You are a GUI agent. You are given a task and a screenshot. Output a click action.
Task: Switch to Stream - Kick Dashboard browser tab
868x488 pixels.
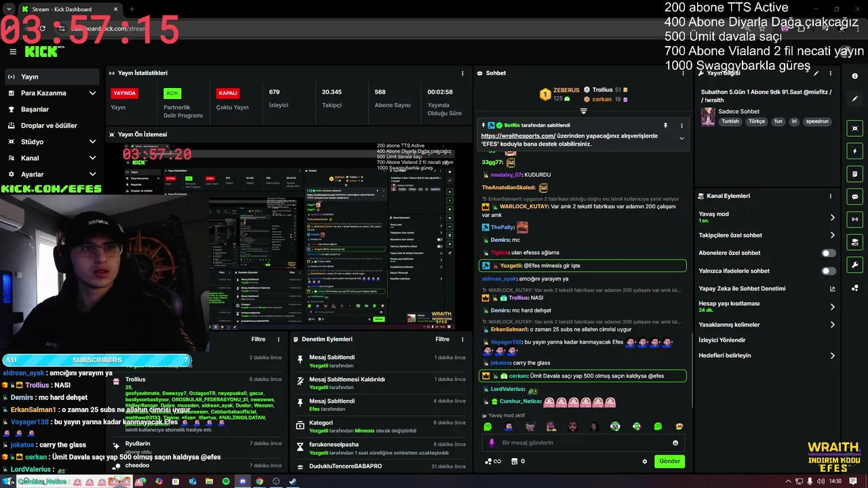click(69, 9)
